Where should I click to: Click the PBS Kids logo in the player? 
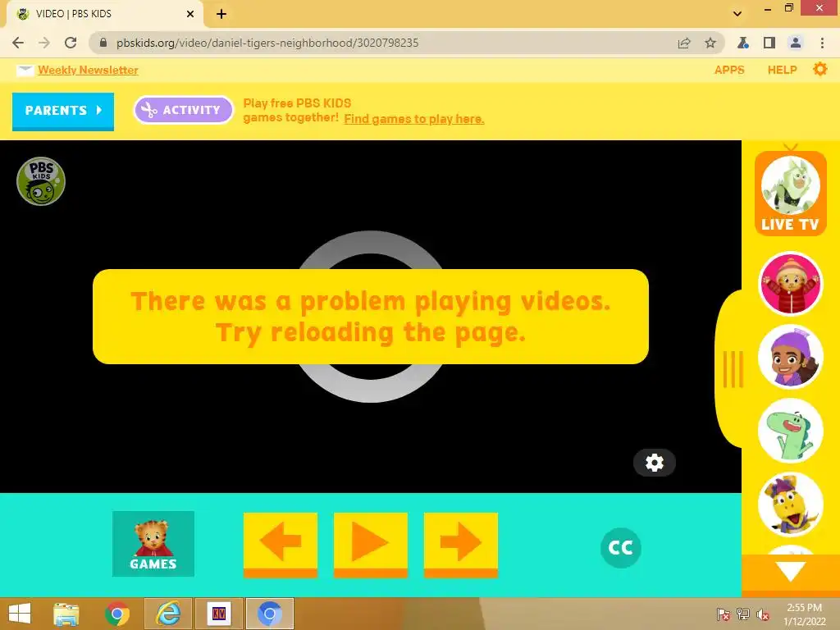click(41, 181)
